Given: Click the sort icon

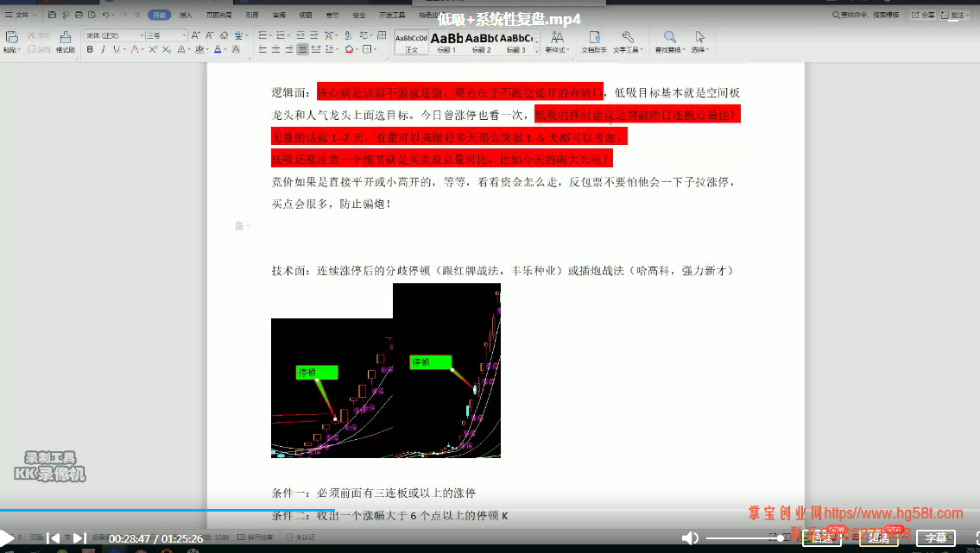Looking at the screenshot, I should pos(348,35).
